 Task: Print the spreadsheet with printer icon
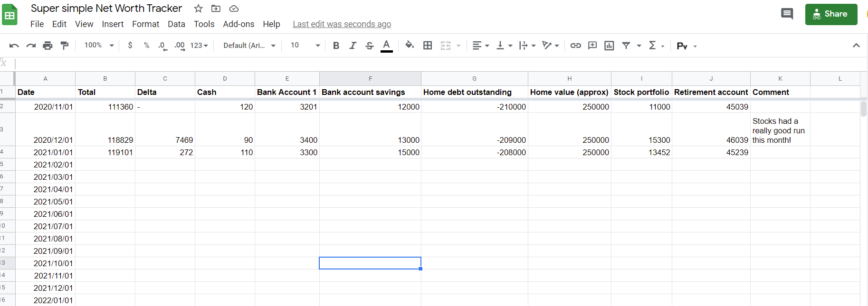(48, 46)
